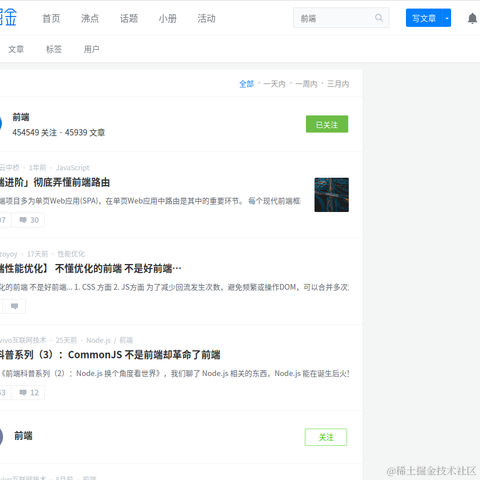The height and width of the screenshot is (480, 480).
Task: Click the 454549 关注 · 45939 文章 text
Action: pyautogui.click(x=59, y=133)
